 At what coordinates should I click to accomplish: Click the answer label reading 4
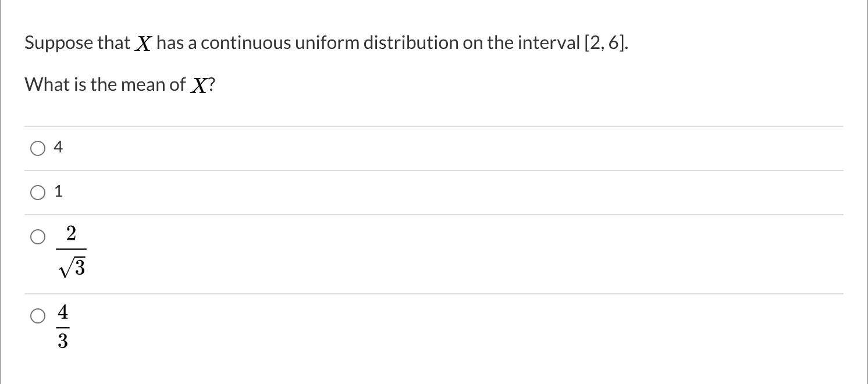click(57, 147)
